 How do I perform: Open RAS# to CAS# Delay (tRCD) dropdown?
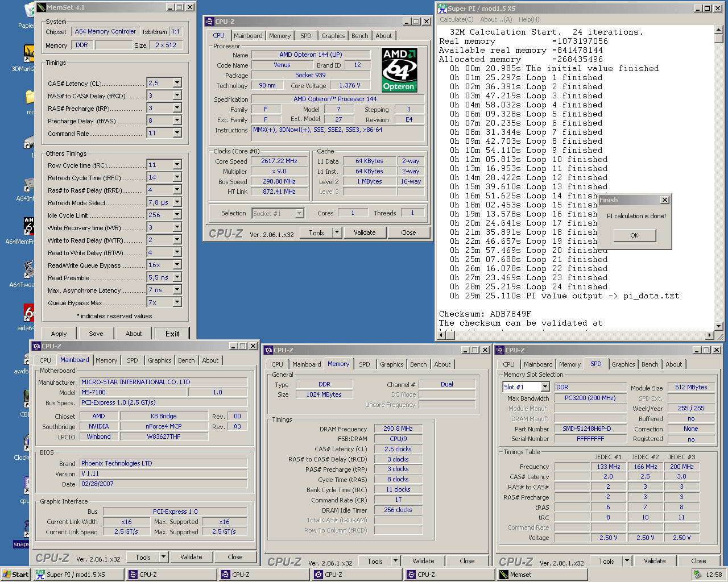click(x=177, y=95)
